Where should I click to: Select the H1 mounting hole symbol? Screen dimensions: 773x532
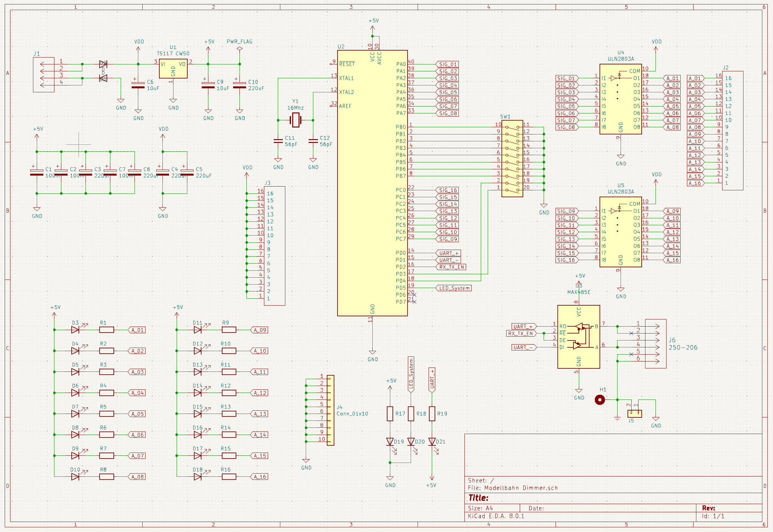(600, 400)
